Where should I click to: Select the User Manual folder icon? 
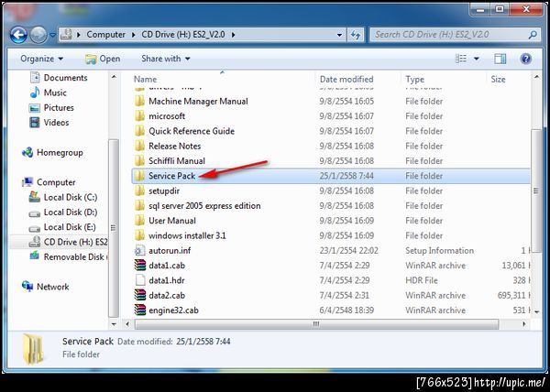[x=139, y=221]
